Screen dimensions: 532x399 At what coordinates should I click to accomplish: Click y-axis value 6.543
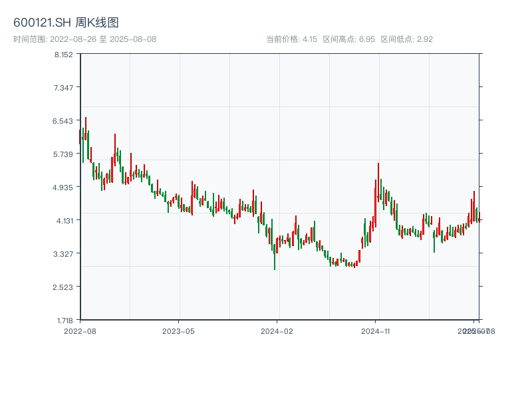pyautogui.click(x=63, y=121)
